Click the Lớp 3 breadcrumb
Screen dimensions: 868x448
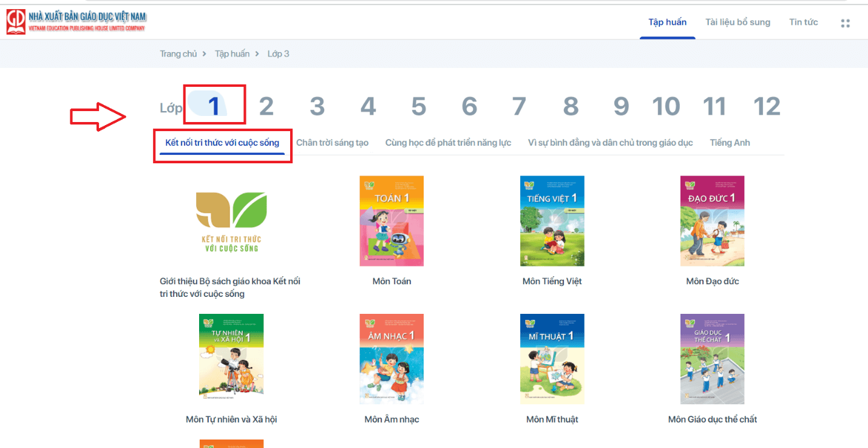coord(278,54)
